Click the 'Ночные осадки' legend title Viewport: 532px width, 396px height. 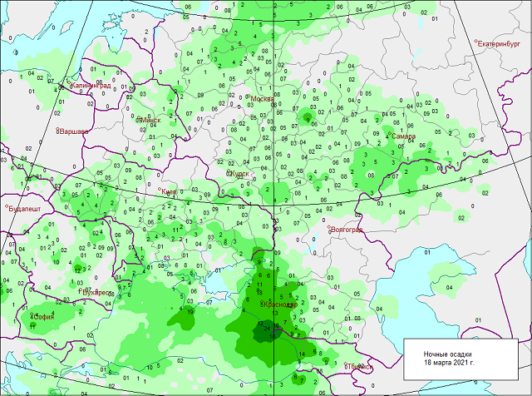[448, 354]
